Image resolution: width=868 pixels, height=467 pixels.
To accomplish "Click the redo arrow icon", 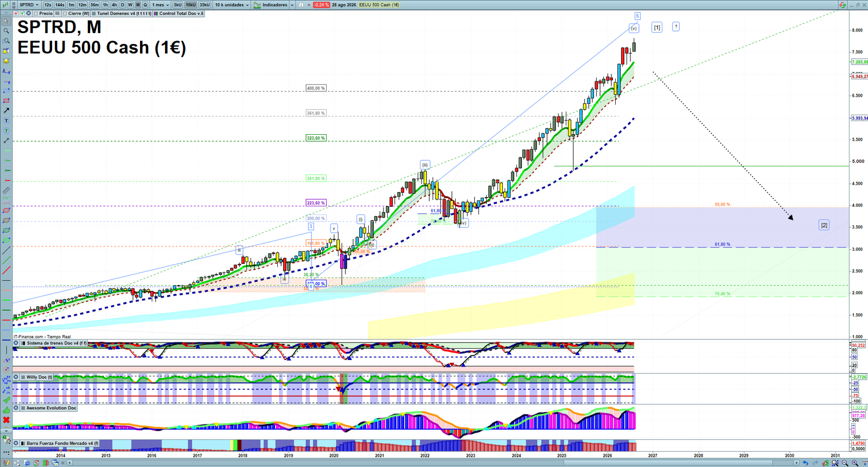I will click(815, 463).
